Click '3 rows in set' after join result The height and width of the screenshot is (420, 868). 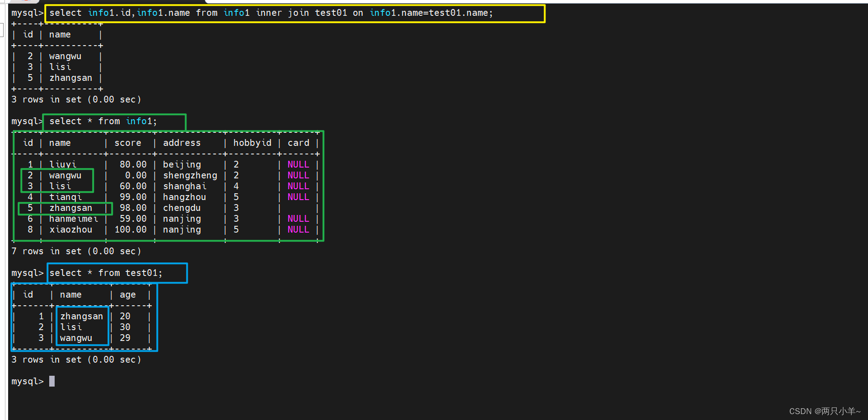coord(76,100)
